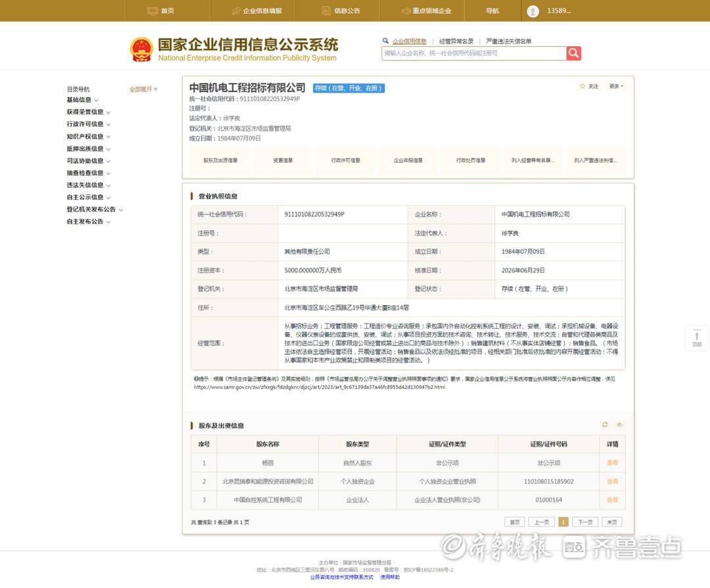Viewport: 710px width, 588px height.
Task: Click certificate number 01000164
Action: 549,500
